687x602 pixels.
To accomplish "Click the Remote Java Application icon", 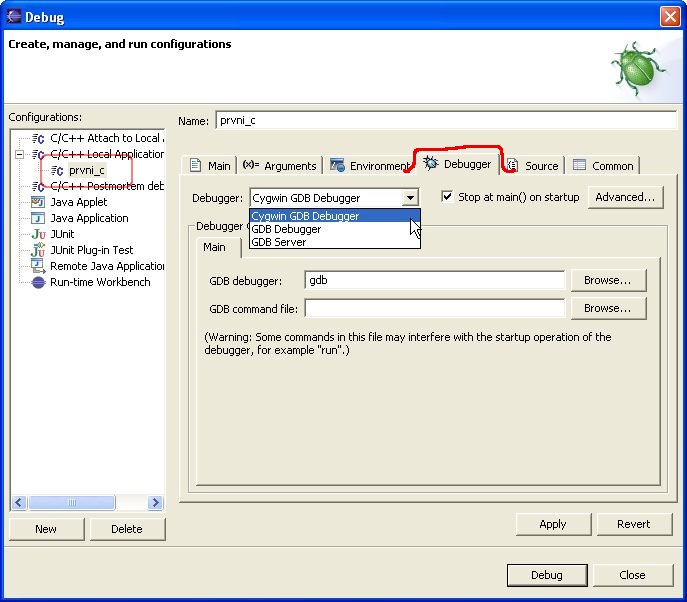I will [38, 266].
